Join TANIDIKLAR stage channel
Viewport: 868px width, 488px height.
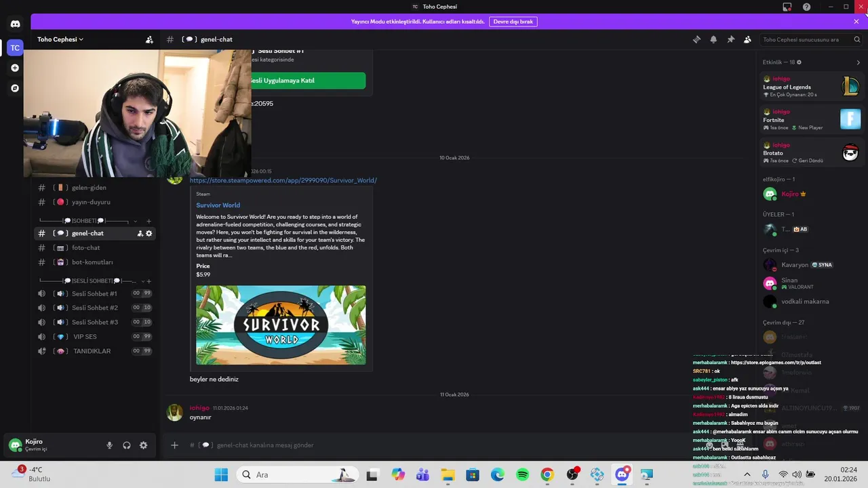[95, 351]
